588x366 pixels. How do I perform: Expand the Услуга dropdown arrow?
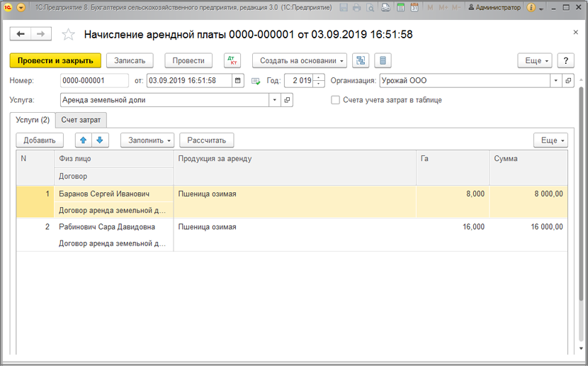pos(274,100)
